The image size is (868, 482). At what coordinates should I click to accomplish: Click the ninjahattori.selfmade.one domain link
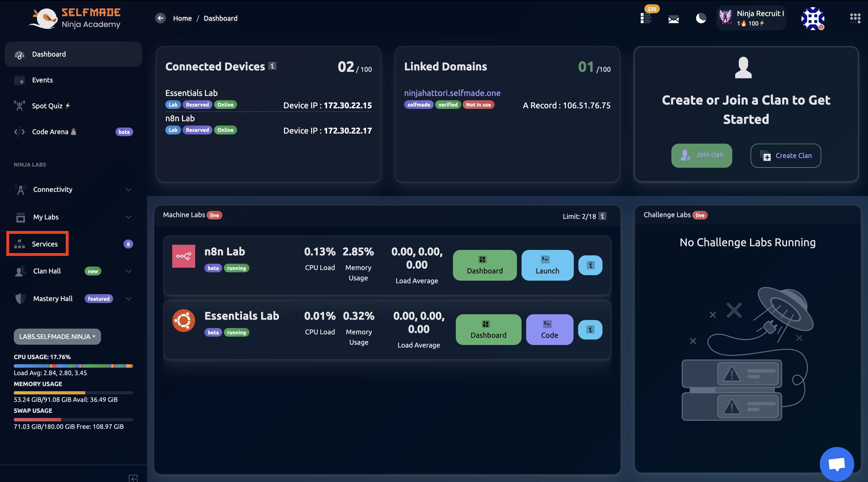pyautogui.click(x=452, y=93)
